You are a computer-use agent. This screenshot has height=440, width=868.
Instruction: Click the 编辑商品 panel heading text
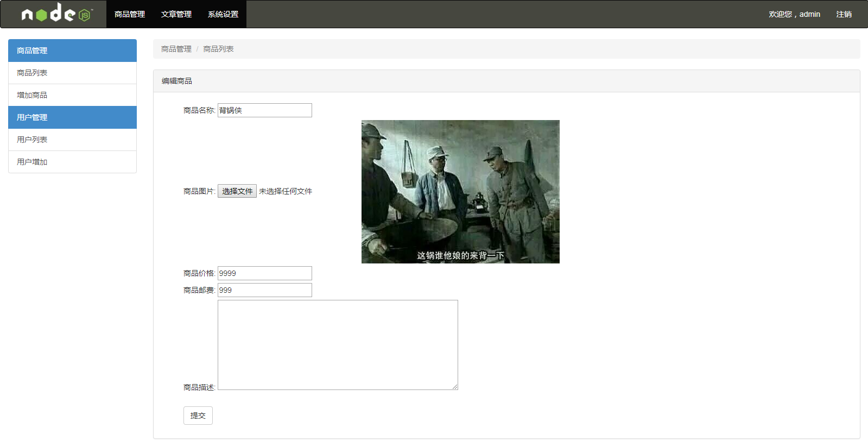(177, 81)
